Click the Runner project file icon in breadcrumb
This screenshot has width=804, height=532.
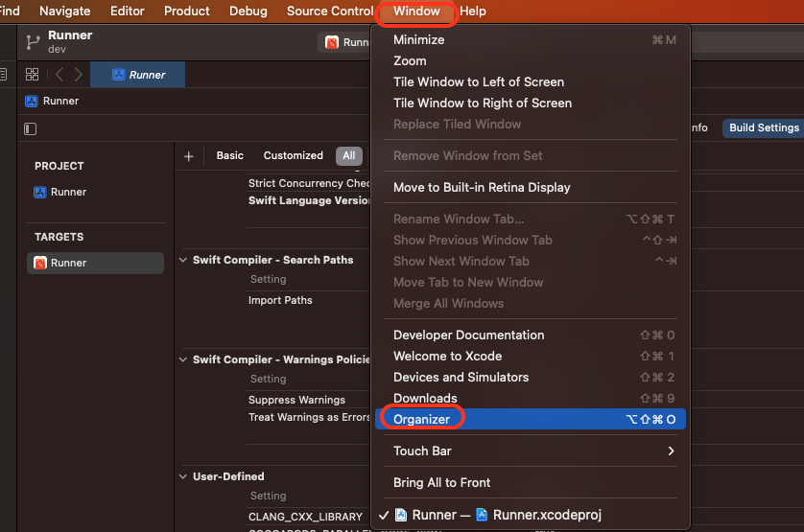pos(32,101)
